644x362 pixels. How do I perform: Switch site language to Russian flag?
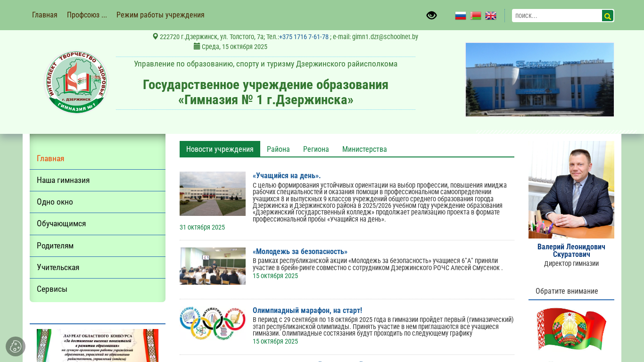(460, 16)
